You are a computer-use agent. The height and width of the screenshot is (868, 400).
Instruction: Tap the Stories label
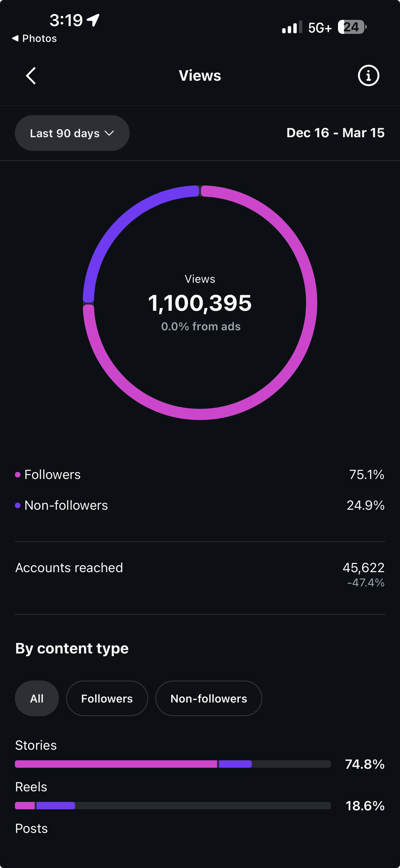pyautogui.click(x=36, y=745)
